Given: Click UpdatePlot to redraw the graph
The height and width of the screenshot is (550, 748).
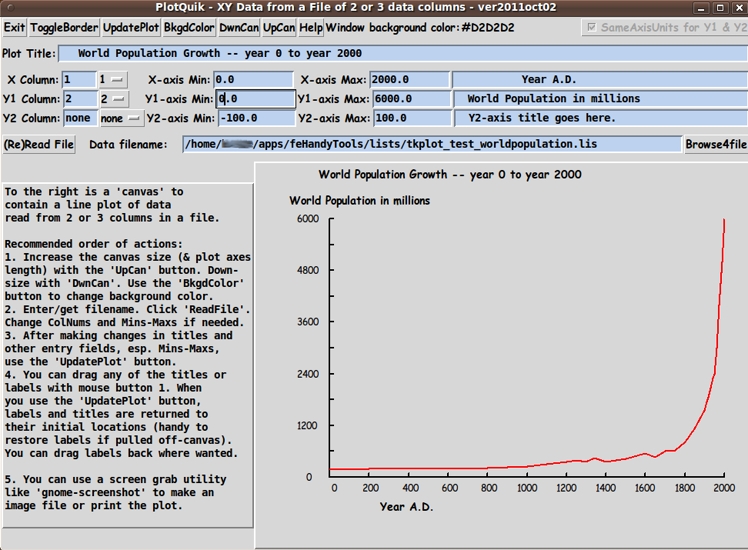Looking at the screenshot, I should point(130,28).
